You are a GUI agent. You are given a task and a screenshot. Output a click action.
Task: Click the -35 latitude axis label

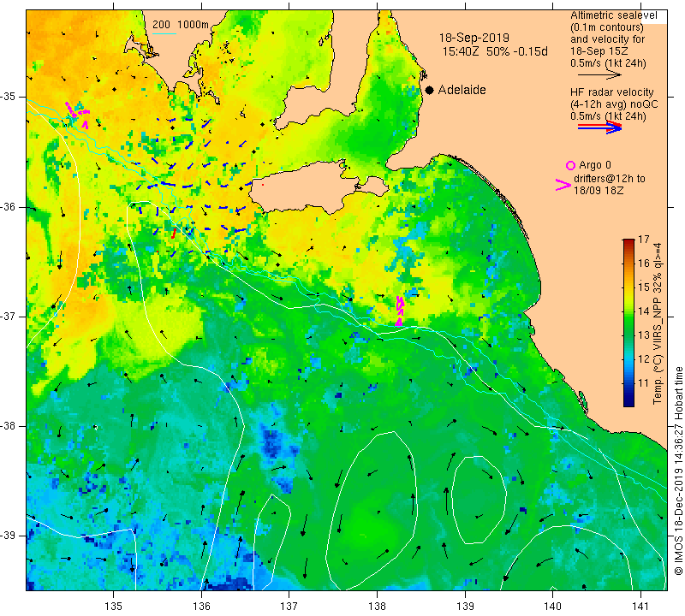tap(8, 97)
